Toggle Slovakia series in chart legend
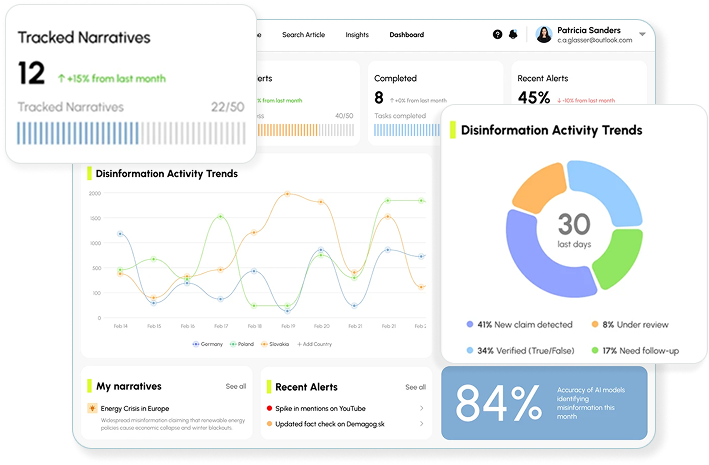709x465 pixels. coord(276,343)
